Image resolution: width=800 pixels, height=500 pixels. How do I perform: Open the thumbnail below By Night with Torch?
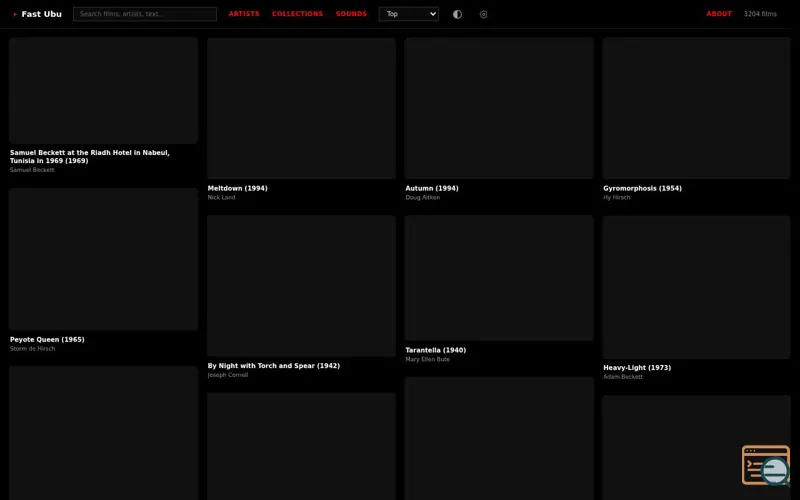[x=302, y=446]
